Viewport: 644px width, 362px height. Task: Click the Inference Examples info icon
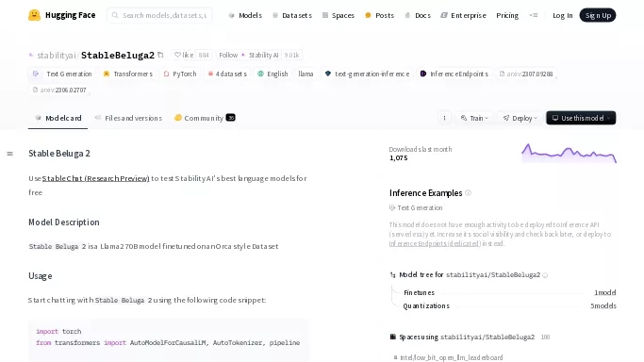point(468,193)
